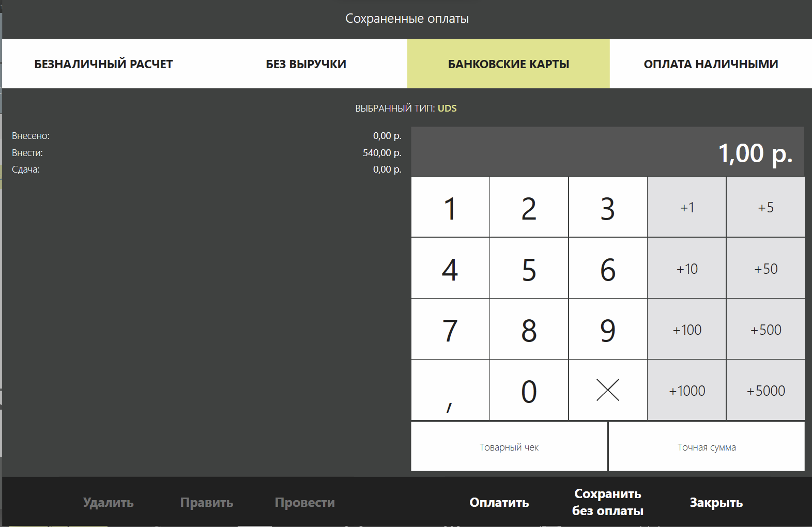Tap digit 5 on the keypad
Screen dimensions: 812x527
click(529, 268)
